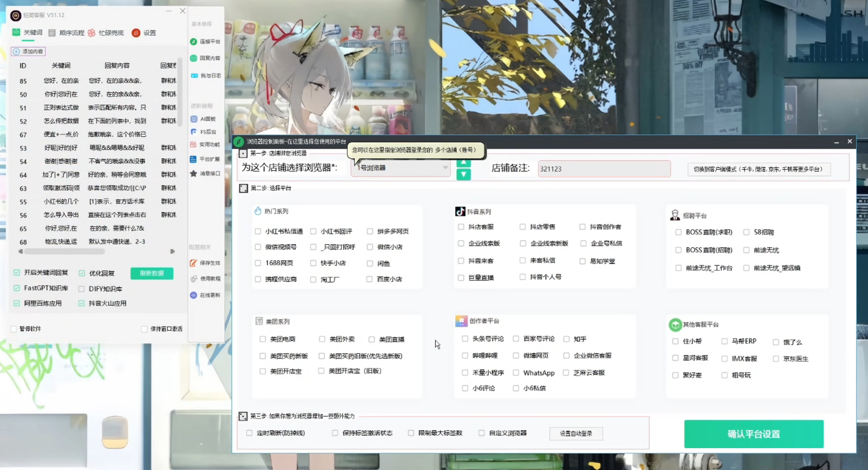Screen dimensions: 868x470
Task: Check the 知乎 checkbox
Action: (x=566, y=339)
